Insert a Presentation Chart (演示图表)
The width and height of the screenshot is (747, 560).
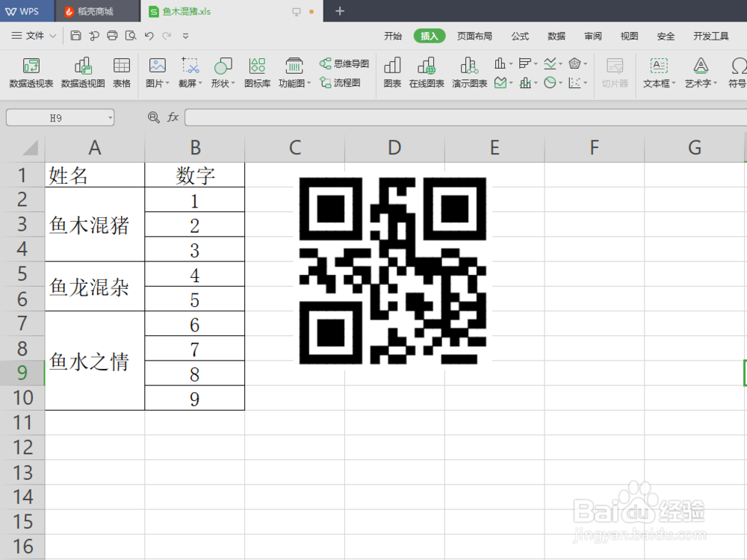pyautogui.click(x=469, y=72)
